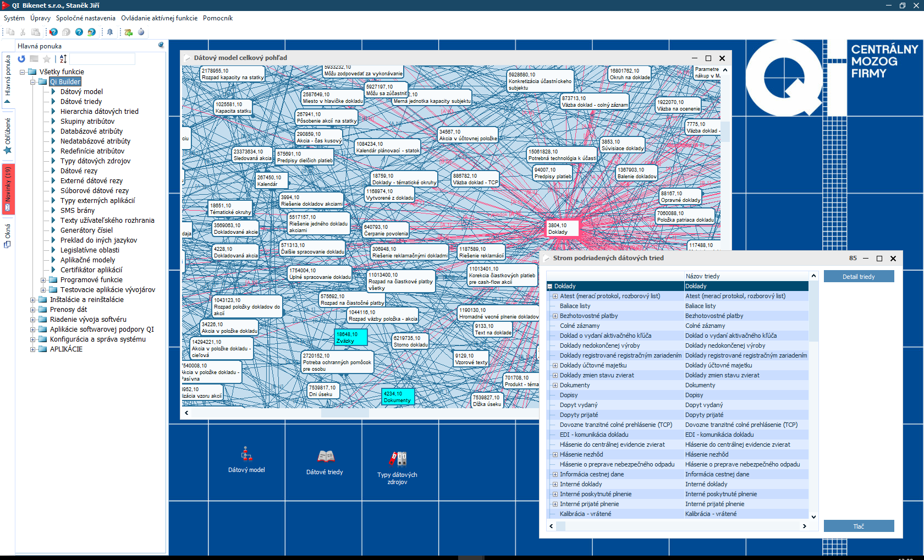Expand Doklady účtovné majetku tree row
Screen dimensions: 924x560
click(555, 365)
